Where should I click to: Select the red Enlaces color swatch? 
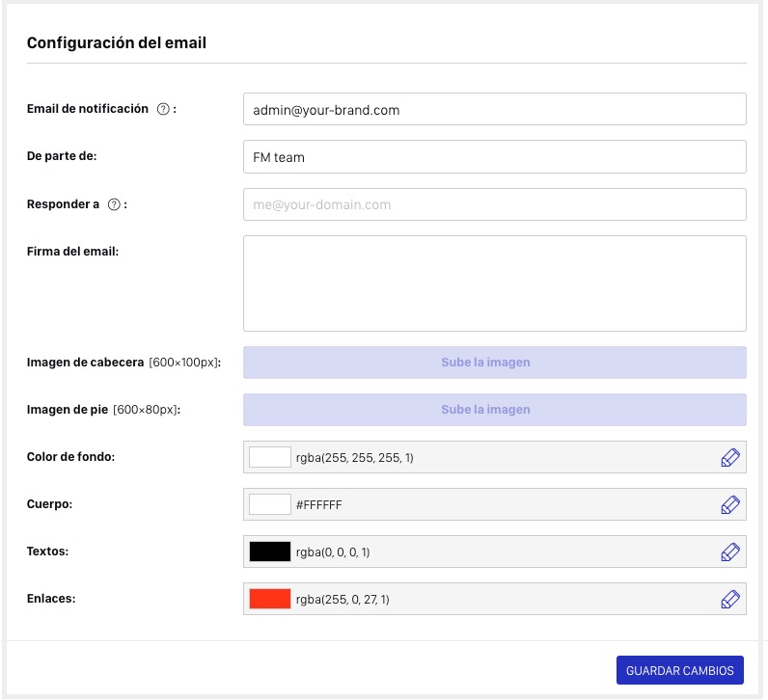pos(270,599)
